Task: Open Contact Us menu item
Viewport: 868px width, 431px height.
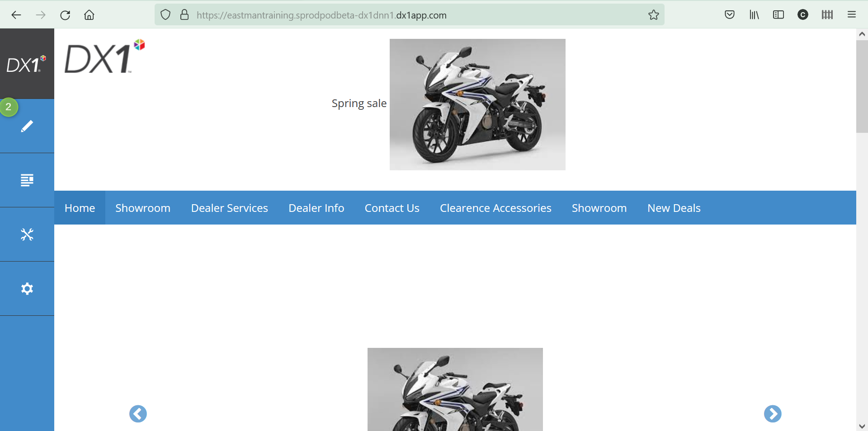Action: tap(392, 208)
